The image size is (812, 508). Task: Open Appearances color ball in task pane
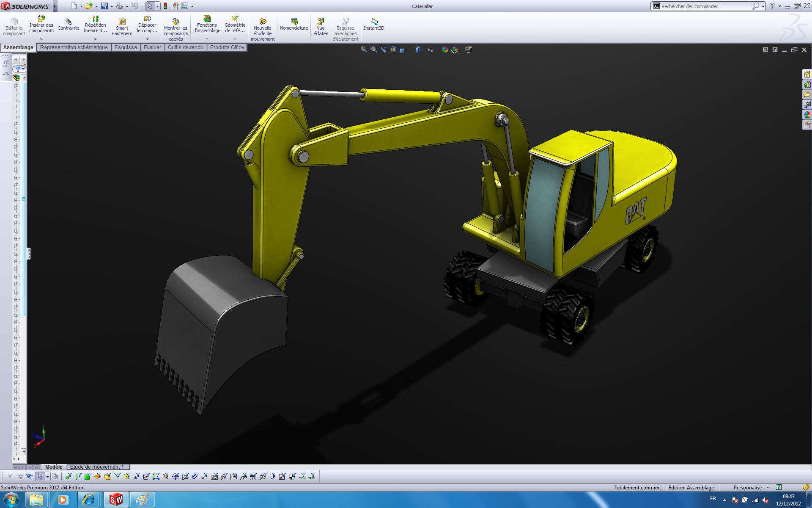(807, 115)
